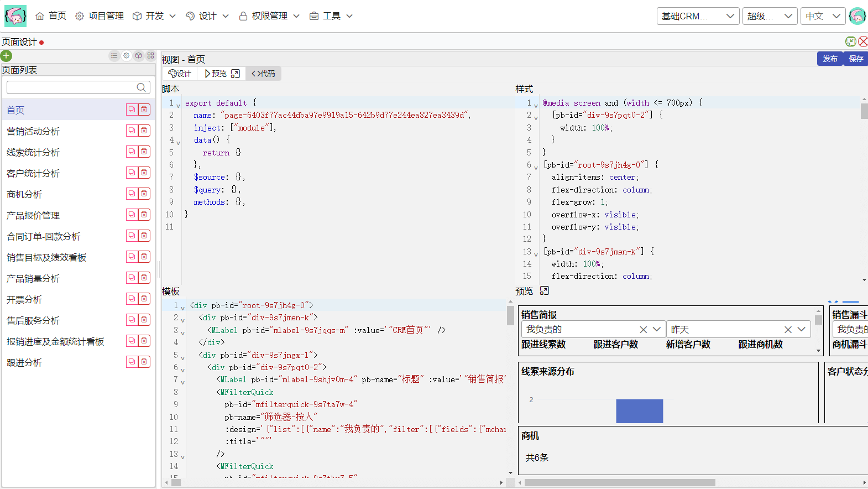Viewport: 868px width, 489px height.
Task: Open the 昨天 date filter dropdown
Action: tap(801, 329)
